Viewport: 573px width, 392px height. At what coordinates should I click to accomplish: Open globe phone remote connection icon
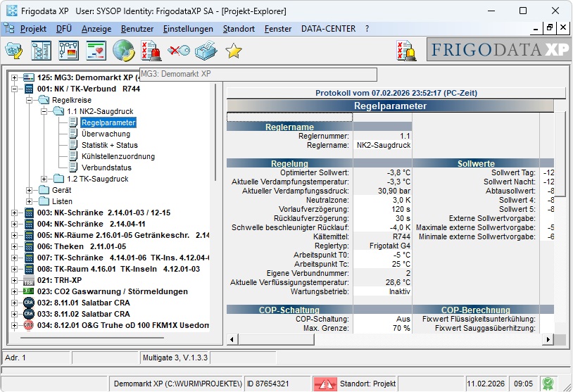pos(123,51)
